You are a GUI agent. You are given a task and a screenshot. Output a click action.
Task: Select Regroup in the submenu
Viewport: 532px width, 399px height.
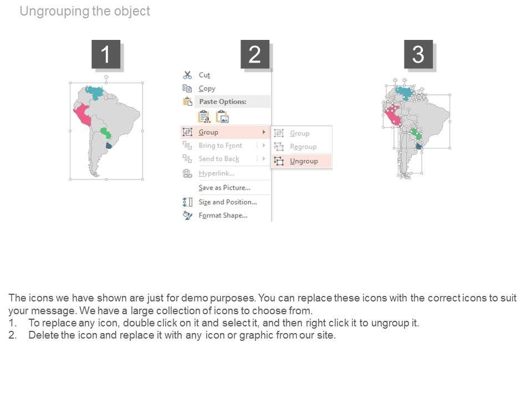pyautogui.click(x=303, y=147)
